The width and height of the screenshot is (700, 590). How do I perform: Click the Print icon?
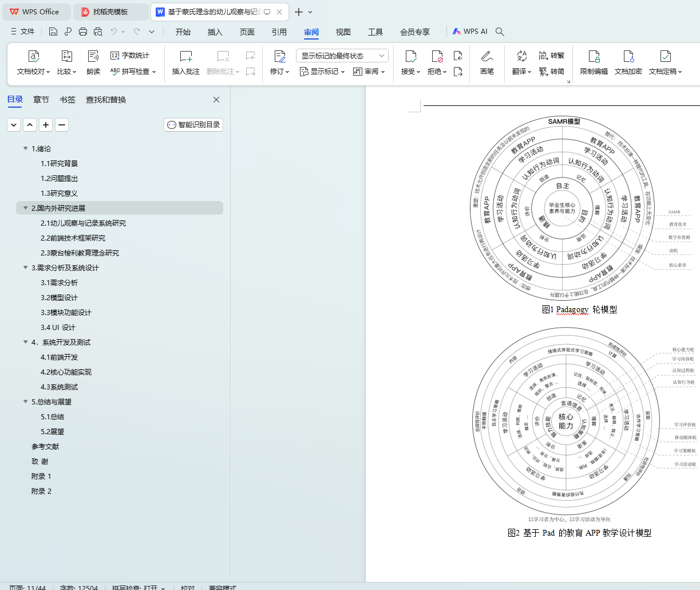pos(83,32)
